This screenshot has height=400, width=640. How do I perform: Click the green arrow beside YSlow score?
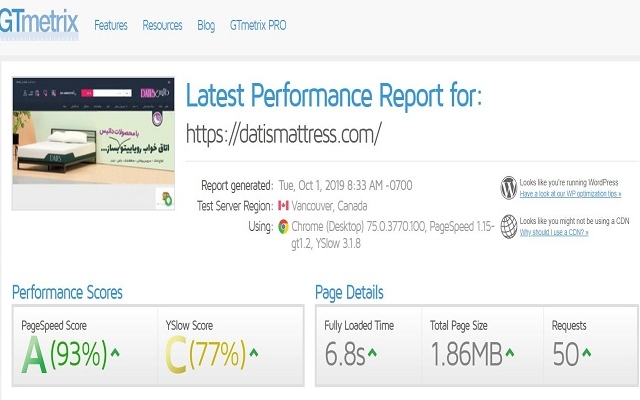[254, 353]
